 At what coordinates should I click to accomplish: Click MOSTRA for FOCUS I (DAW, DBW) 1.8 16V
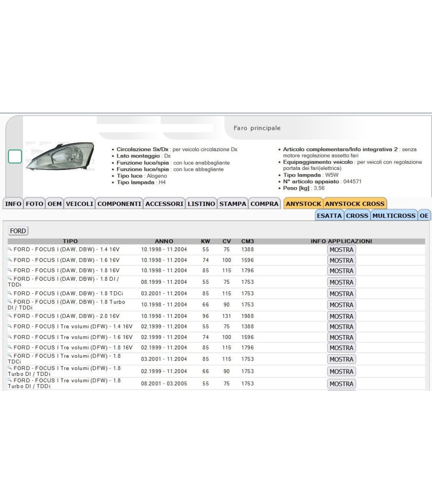pyautogui.click(x=341, y=271)
